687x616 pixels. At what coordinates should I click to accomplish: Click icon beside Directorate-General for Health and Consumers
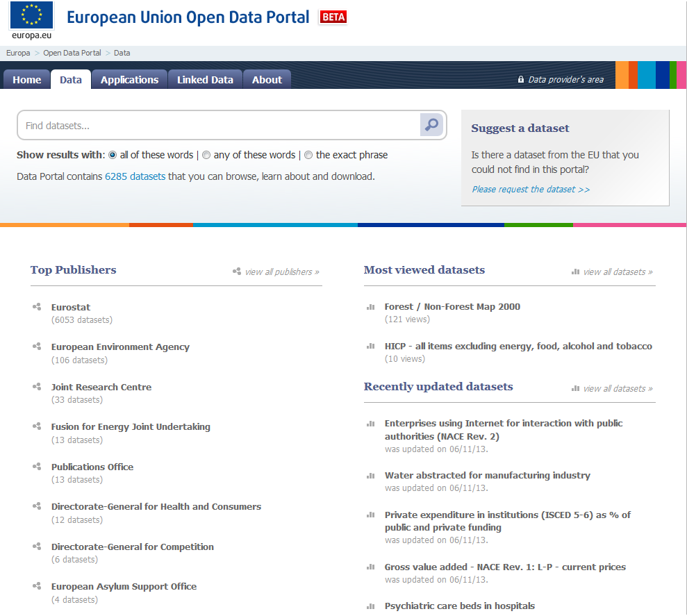[x=37, y=506]
